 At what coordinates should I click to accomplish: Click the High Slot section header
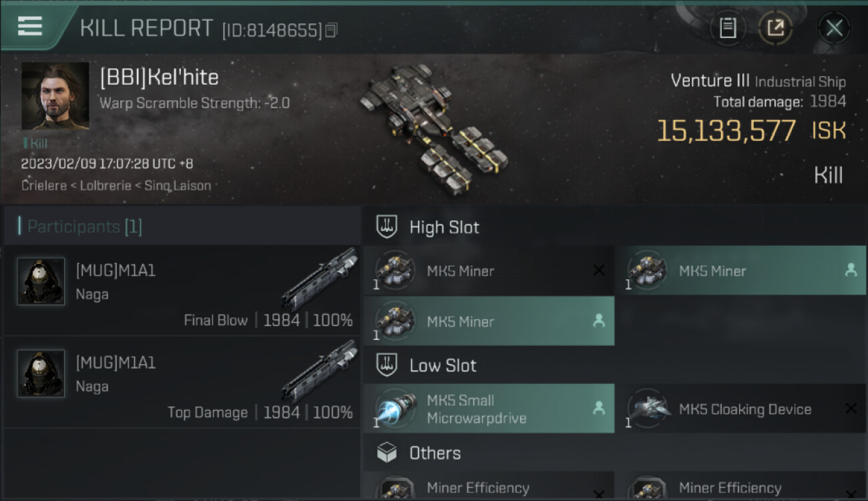coord(444,227)
